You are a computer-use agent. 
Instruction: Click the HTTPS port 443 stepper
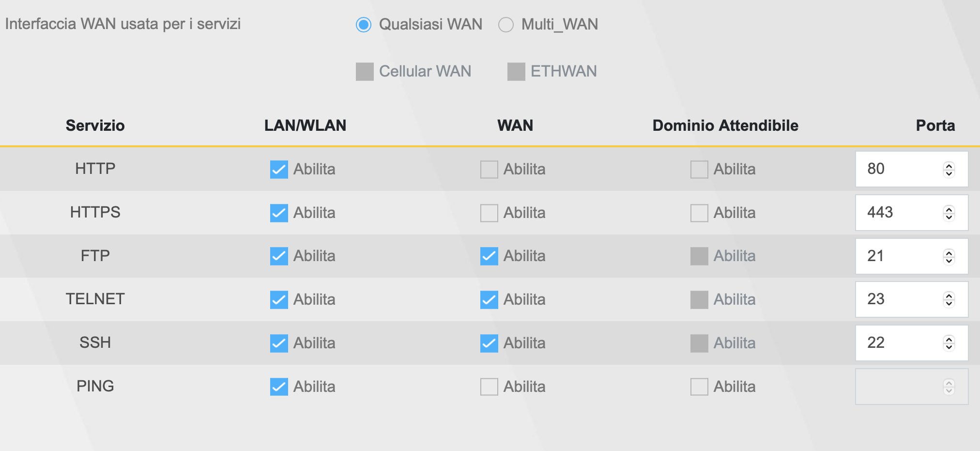coord(949,213)
